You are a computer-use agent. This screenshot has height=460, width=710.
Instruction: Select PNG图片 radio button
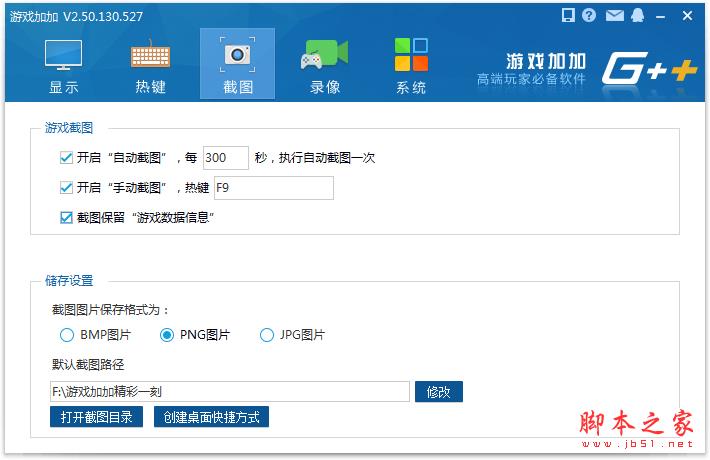click(167, 335)
